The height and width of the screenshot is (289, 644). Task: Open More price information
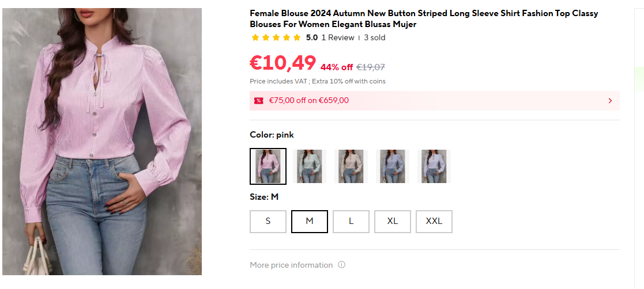(x=291, y=265)
